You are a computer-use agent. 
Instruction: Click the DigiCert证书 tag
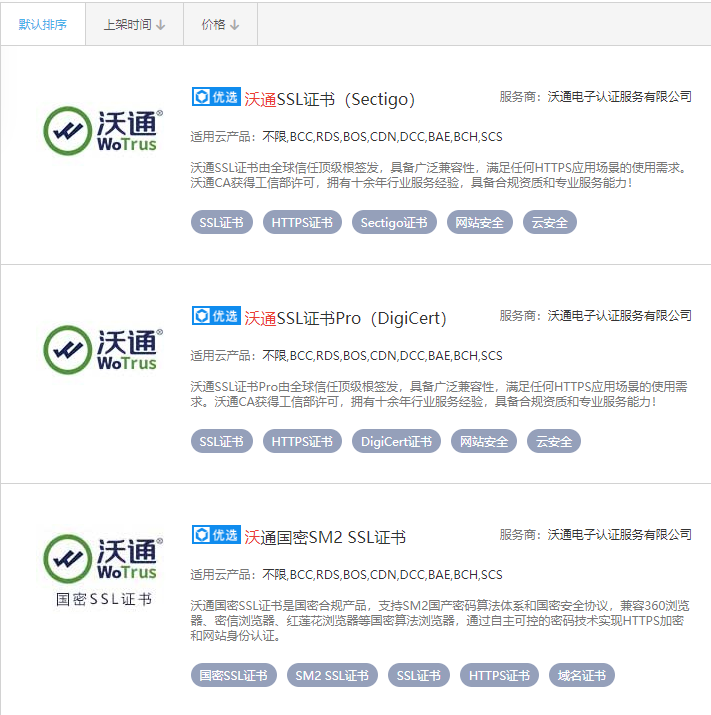click(x=396, y=441)
